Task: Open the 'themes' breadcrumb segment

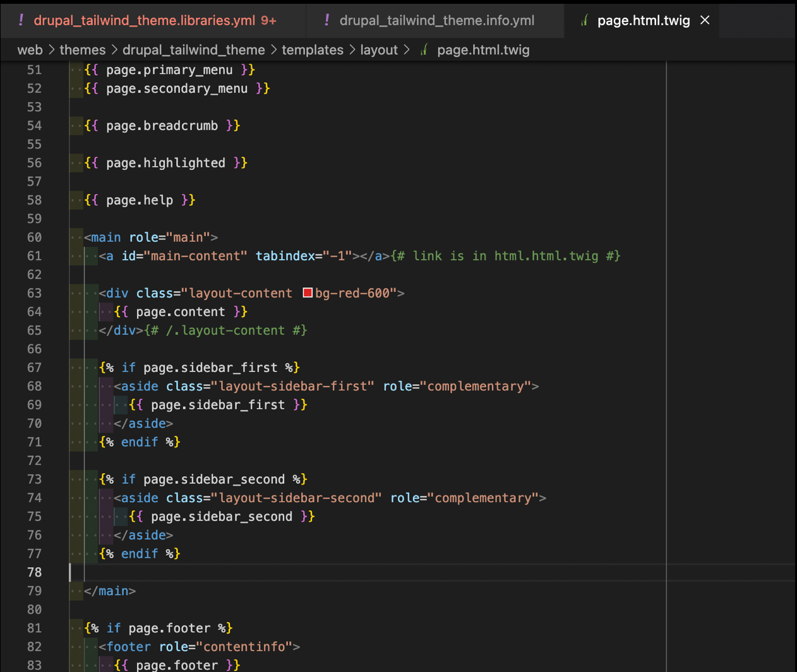Action: click(x=82, y=50)
